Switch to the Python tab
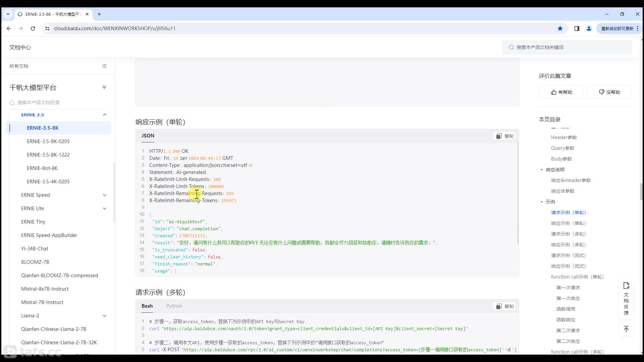 pos(174,306)
